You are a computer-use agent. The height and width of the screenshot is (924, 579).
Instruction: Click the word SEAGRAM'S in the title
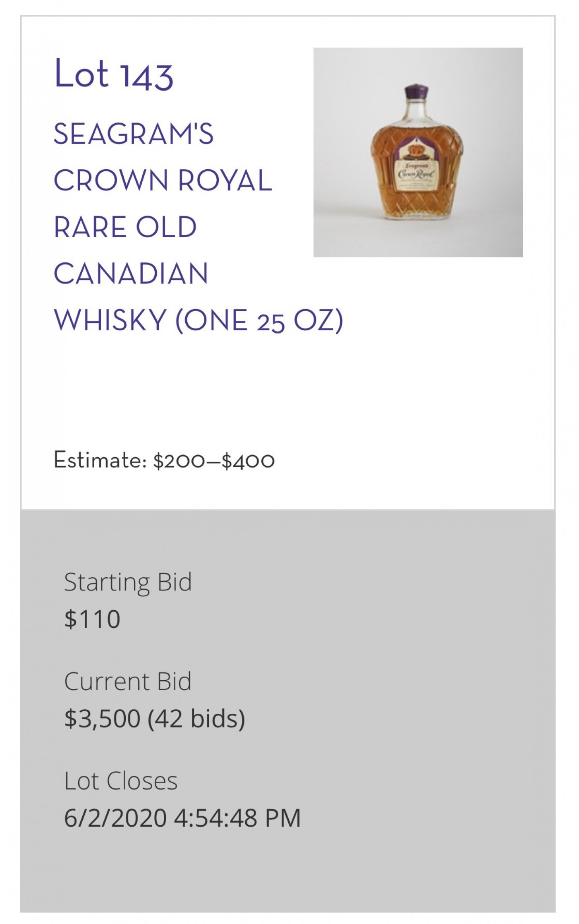coord(133,134)
